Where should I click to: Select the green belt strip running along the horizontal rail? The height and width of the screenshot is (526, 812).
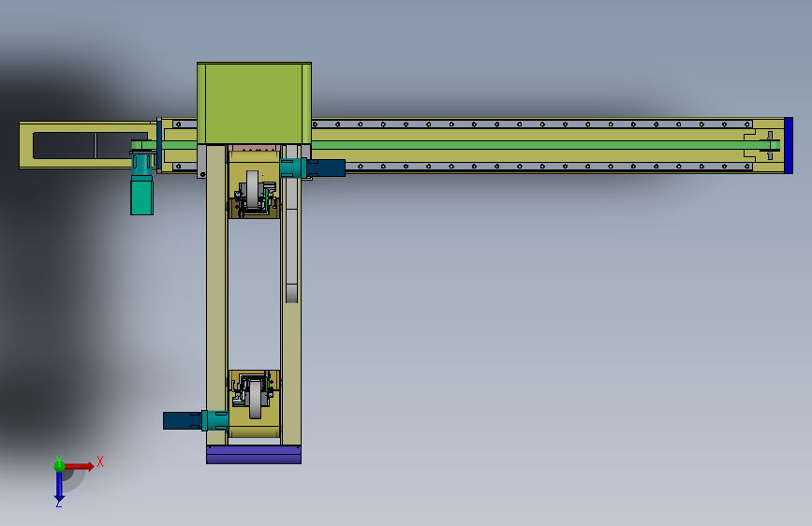pos(456,145)
